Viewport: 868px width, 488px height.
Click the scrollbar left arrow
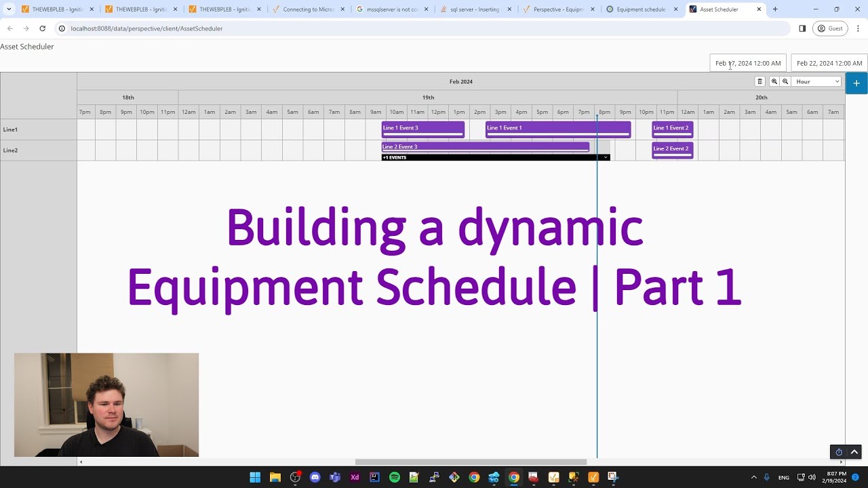click(x=81, y=462)
